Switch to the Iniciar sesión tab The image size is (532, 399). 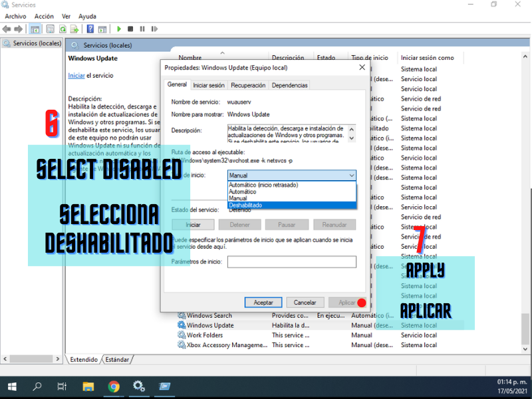209,85
